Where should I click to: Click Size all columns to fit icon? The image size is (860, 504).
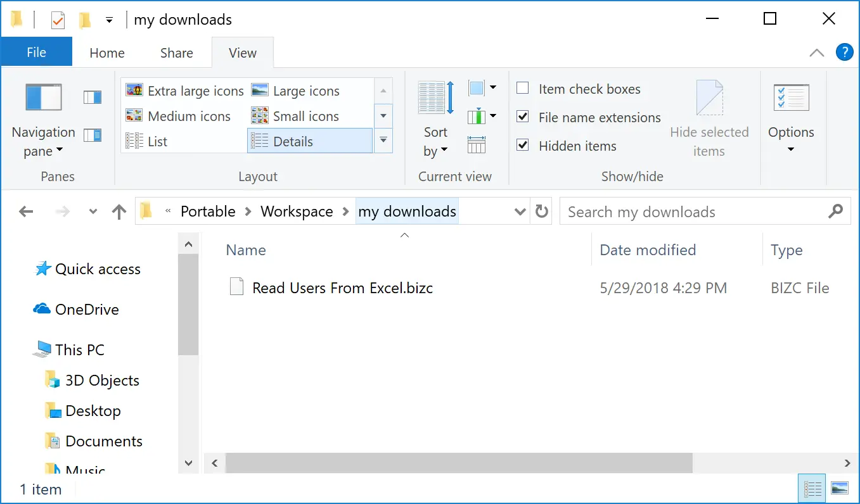point(477,145)
